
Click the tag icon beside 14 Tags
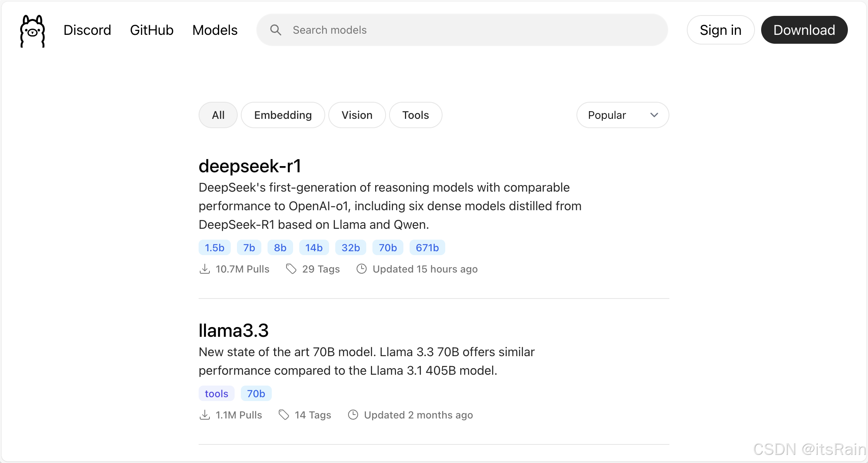point(284,415)
